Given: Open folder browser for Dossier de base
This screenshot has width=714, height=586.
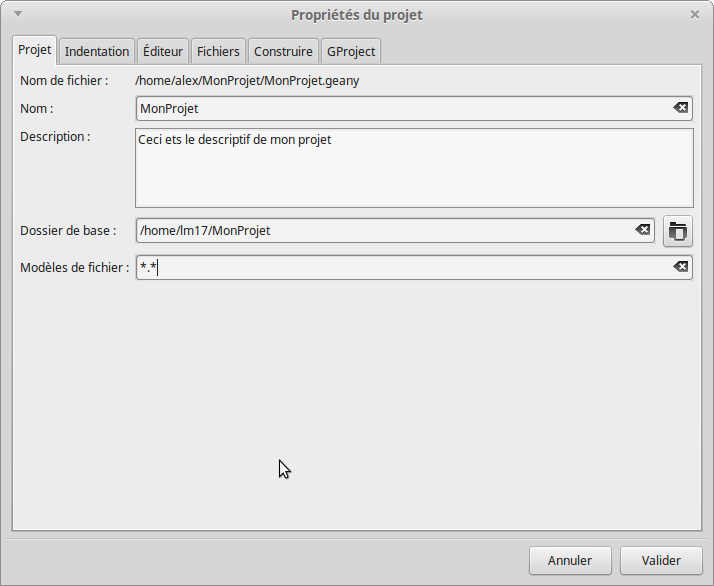Looking at the screenshot, I should pyautogui.click(x=677, y=231).
